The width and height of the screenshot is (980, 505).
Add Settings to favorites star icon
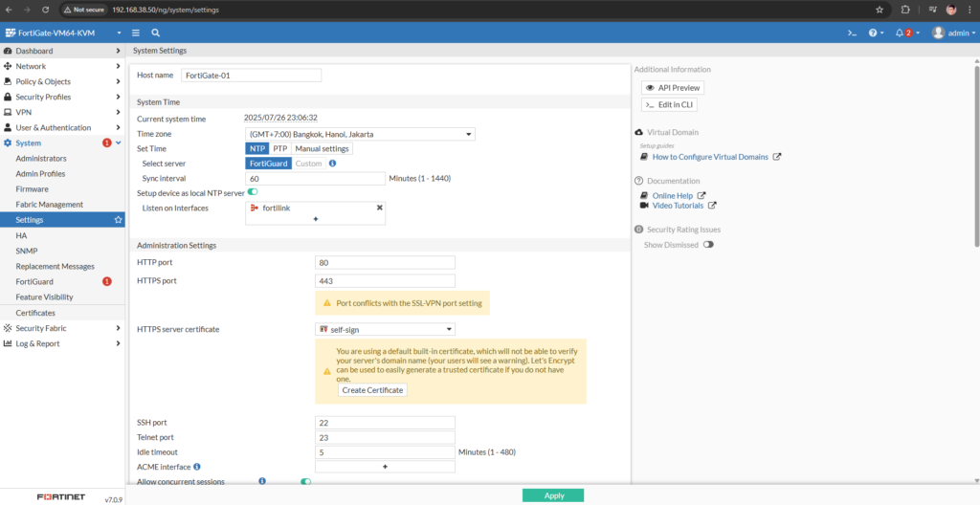coord(118,220)
